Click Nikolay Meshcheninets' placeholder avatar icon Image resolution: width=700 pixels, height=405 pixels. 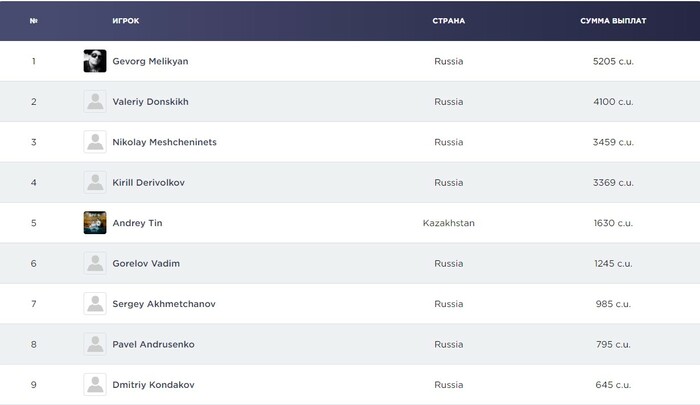click(x=95, y=142)
